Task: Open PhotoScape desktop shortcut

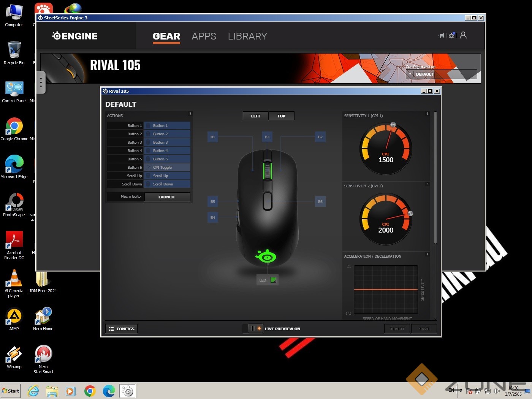Action: [14, 205]
